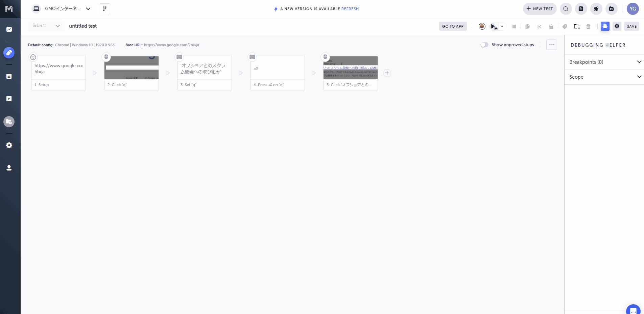Open the chat bubble at bottom right
Image resolution: width=644 pixels, height=314 pixels.
coord(633,310)
